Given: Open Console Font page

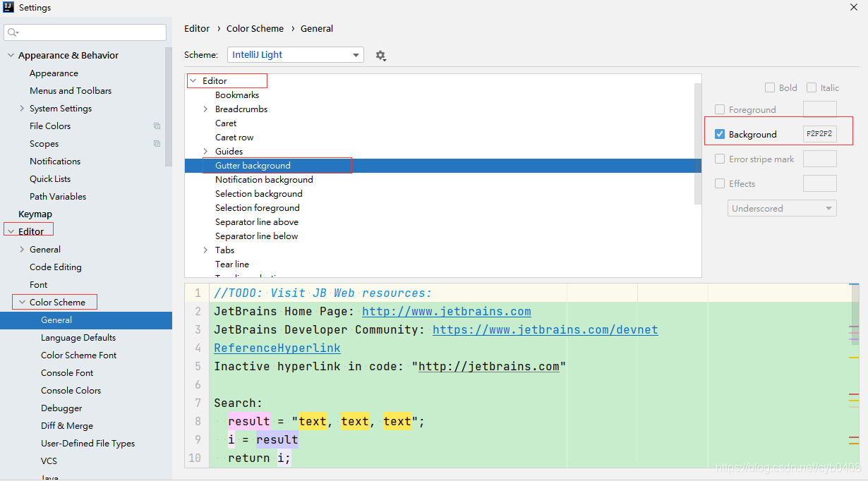Looking at the screenshot, I should click(x=67, y=373).
